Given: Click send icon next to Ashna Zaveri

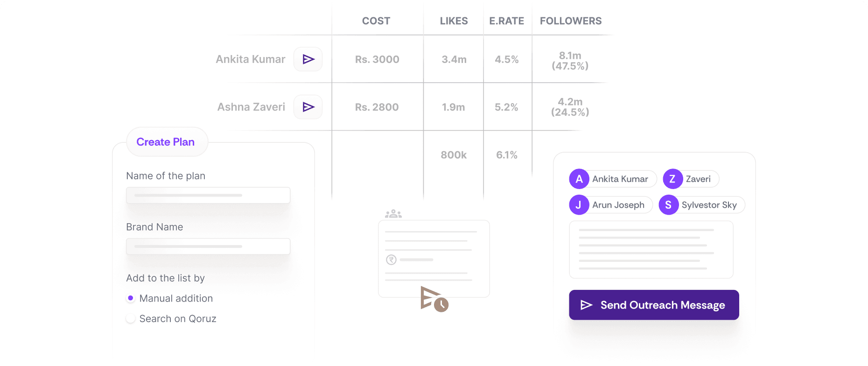Looking at the screenshot, I should [308, 107].
